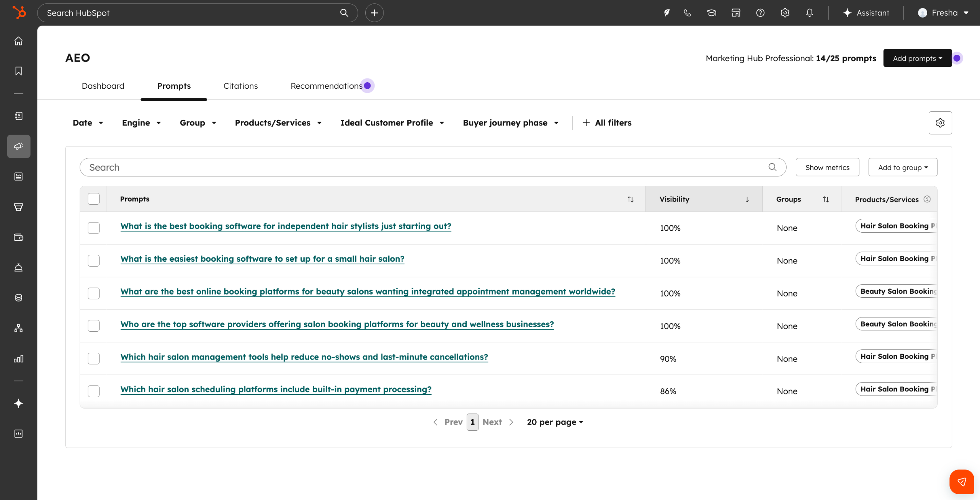This screenshot has height=500, width=980.
Task: Open the Home icon in sidebar
Action: (x=18, y=41)
